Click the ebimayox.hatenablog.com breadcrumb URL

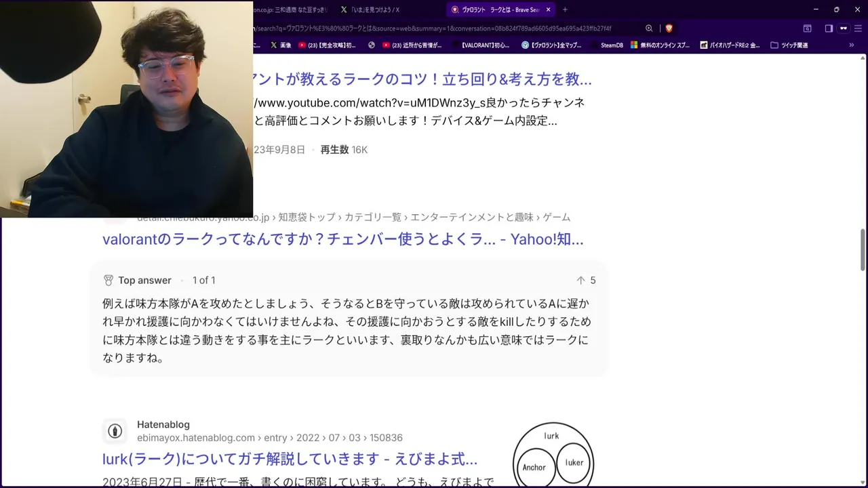(x=270, y=438)
